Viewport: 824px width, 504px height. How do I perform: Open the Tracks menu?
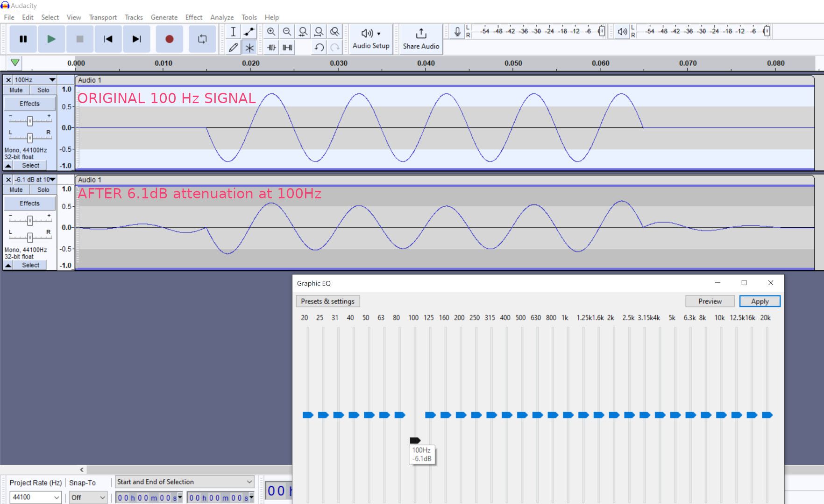(134, 17)
